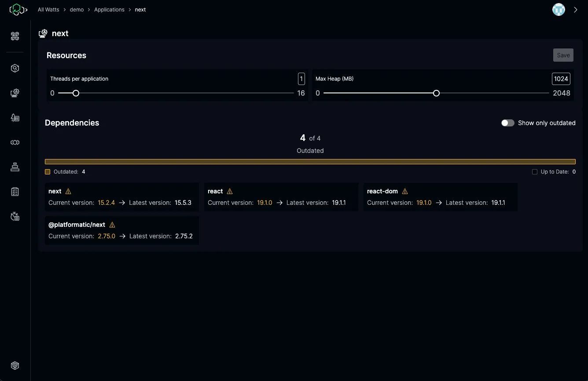Open the user avatar menu
Screen dimensions: 588x381
point(559,10)
